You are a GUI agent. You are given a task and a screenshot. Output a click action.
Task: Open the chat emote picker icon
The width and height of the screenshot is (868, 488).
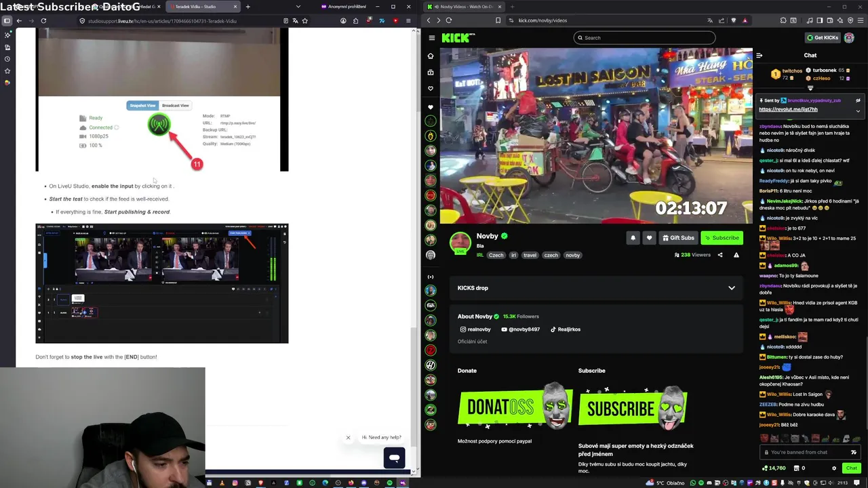[x=853, y=452]
